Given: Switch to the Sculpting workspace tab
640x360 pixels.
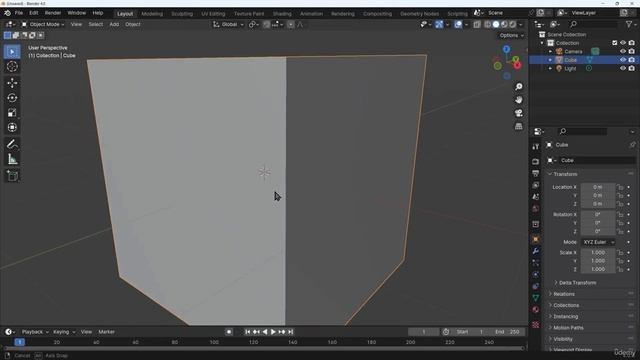Looking at the screenshot, I should [x=182, y=13].
